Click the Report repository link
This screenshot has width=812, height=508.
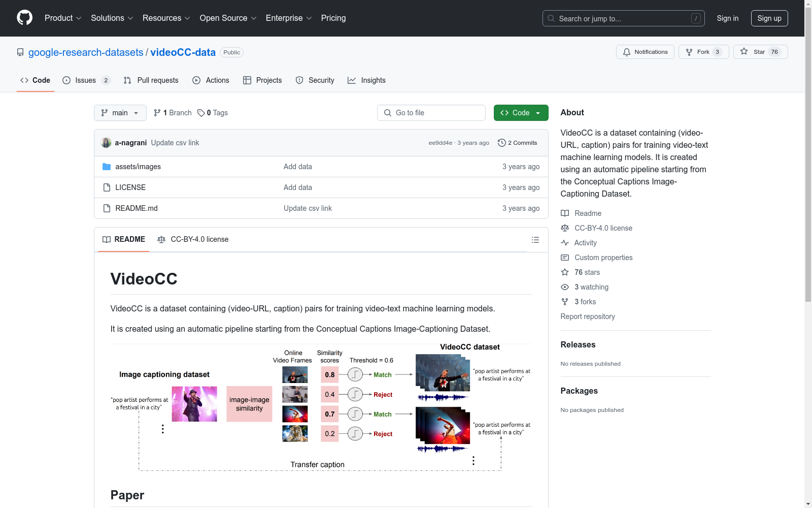pos(588,316)
